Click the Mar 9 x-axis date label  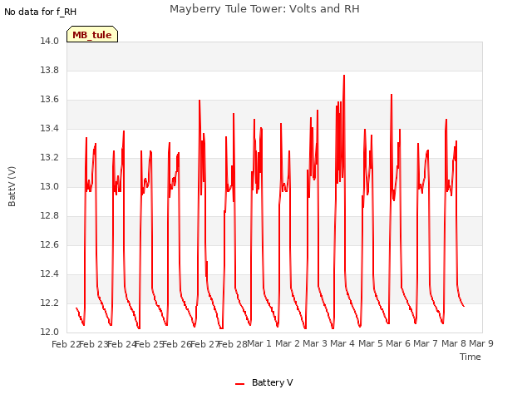(481, 343)
